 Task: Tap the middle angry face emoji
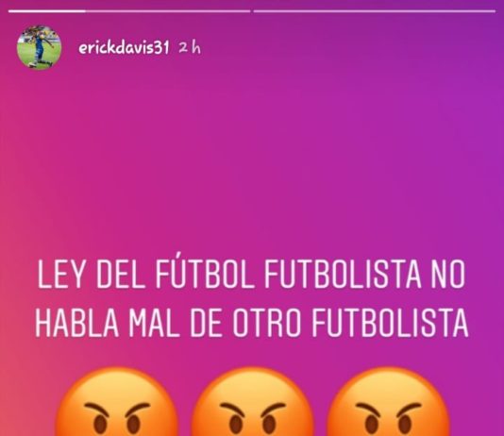(x=252, y=402)
